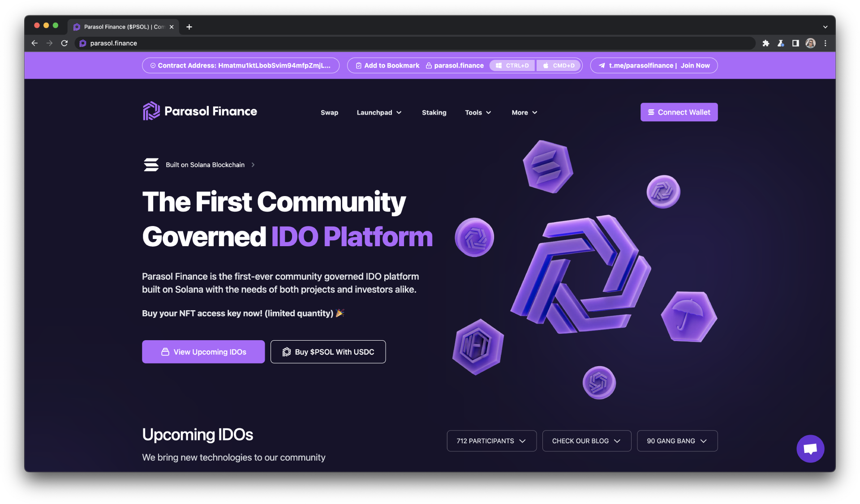Click the parasol.finance address bar
Image resolution: width=860 pixels, height=504 pixels.
(x=415, y=43)
